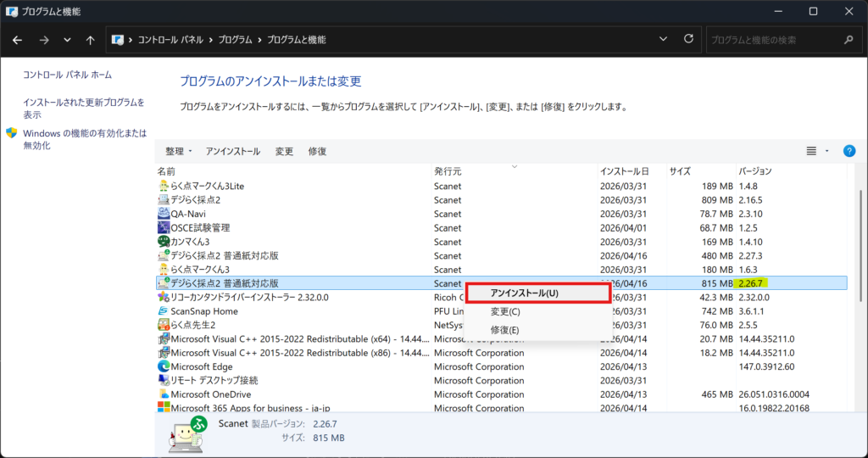Click the control panel icon in address bar
The width and height of the screenshot is (868, 458).
tap(117, 40)
